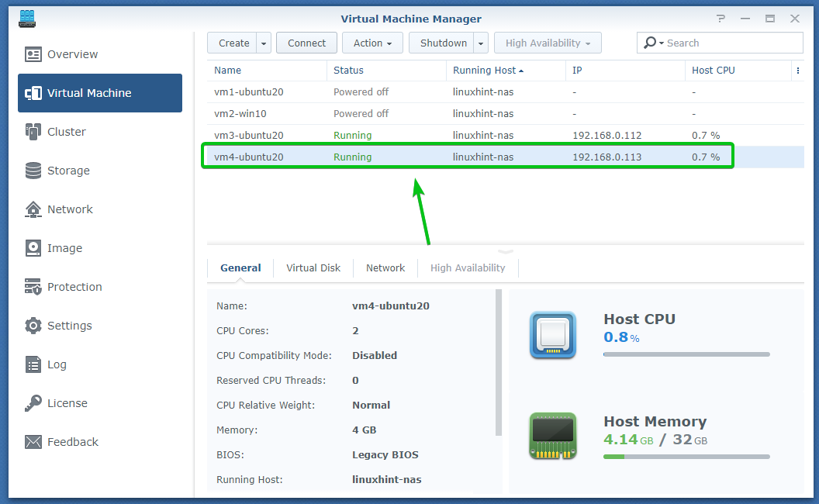Click the License key icon
The image size is (819, 504).
(33, 403)
